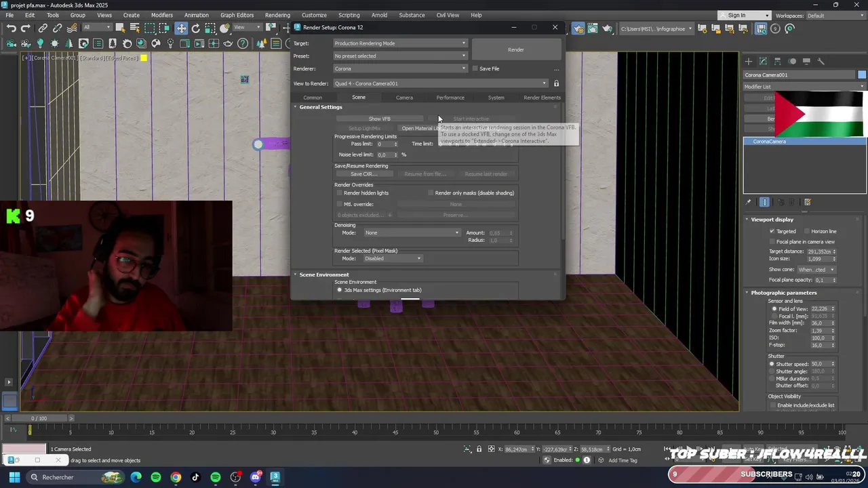This screenshot has height=488, width=868.
Task: Click the Show VFB button
Action: click(x=380, y=119)
